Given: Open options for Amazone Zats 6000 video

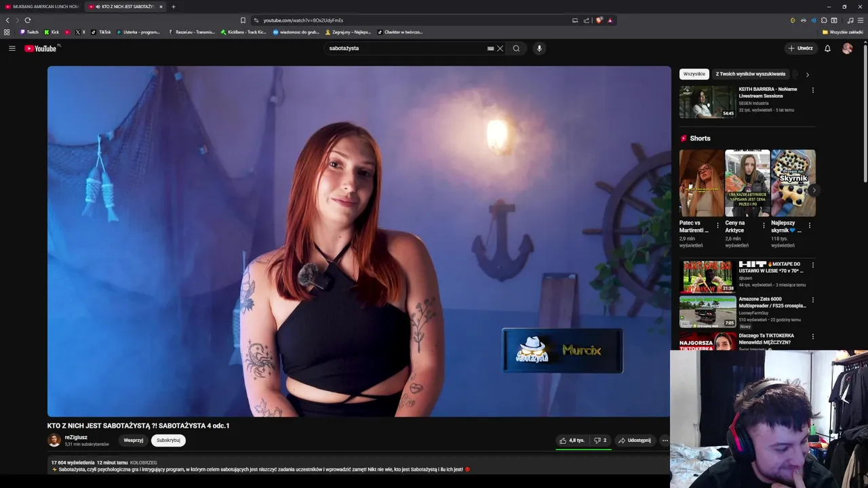Looking at the screenshot, I should 812,300.
